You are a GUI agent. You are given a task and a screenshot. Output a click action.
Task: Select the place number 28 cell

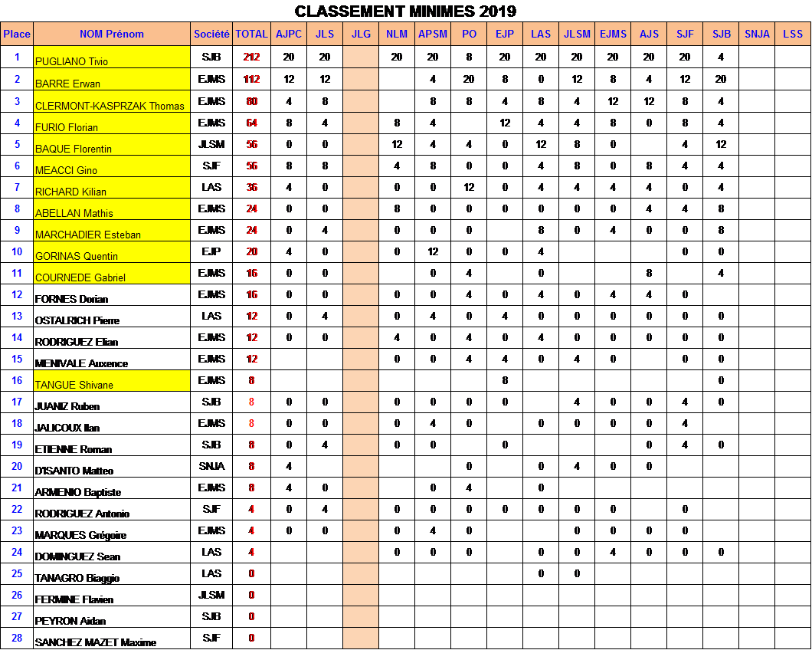click(x=17, y=638)
